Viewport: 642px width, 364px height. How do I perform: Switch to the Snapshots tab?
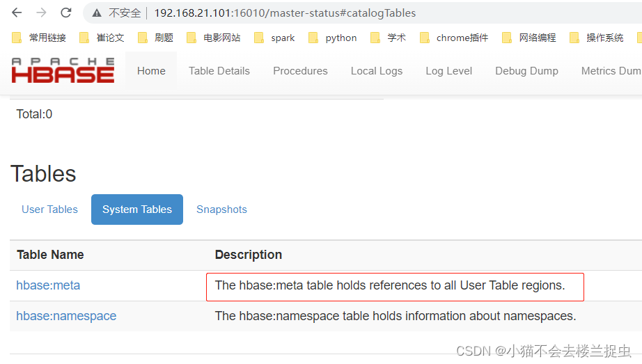click(x=221, y=209)
